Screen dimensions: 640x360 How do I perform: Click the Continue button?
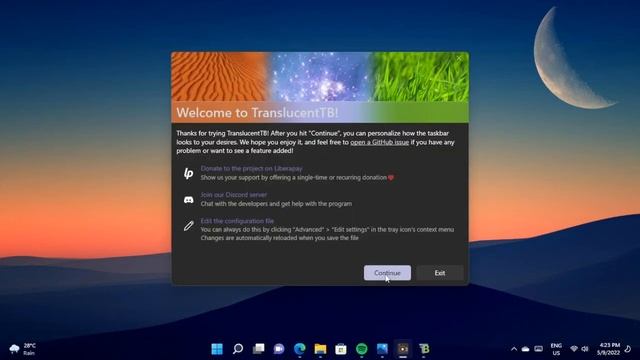pos(387,273)
